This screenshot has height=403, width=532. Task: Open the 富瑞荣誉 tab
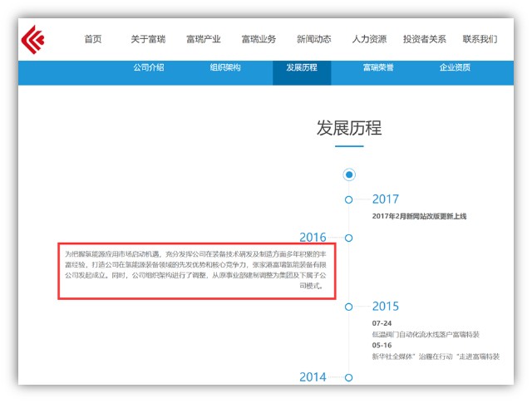(x=378, y=67)
